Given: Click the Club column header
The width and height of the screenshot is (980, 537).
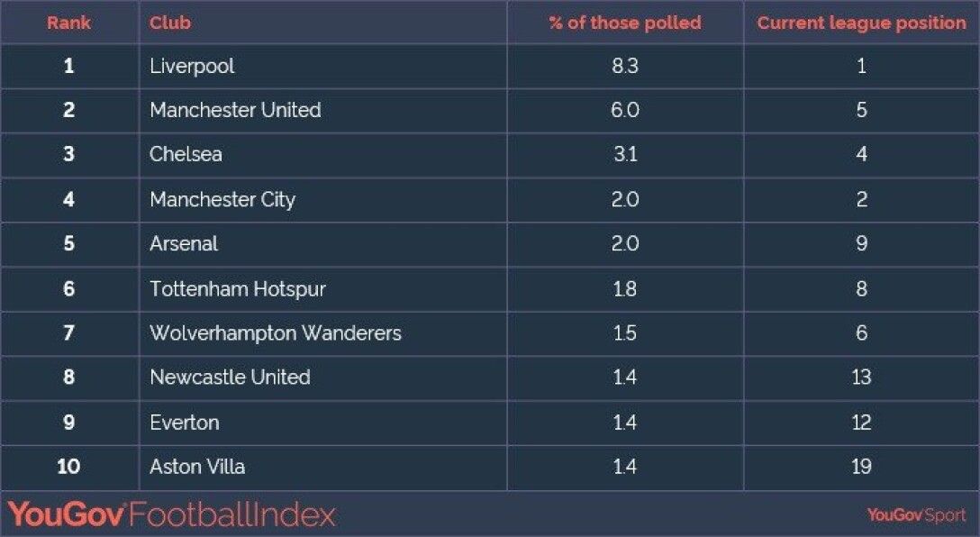Looking at the screenshot, I should pyautogui.click(x=170, y=23).
